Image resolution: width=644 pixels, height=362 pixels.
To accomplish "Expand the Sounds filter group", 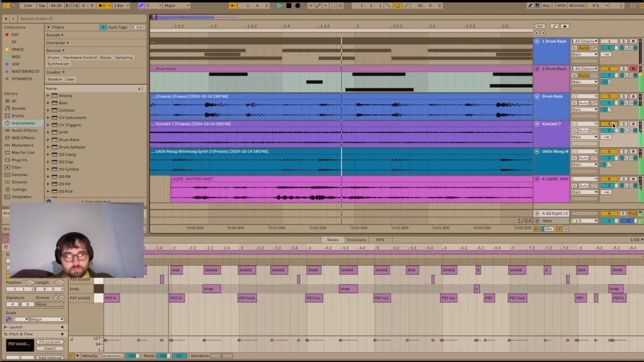I will (55, 35).
